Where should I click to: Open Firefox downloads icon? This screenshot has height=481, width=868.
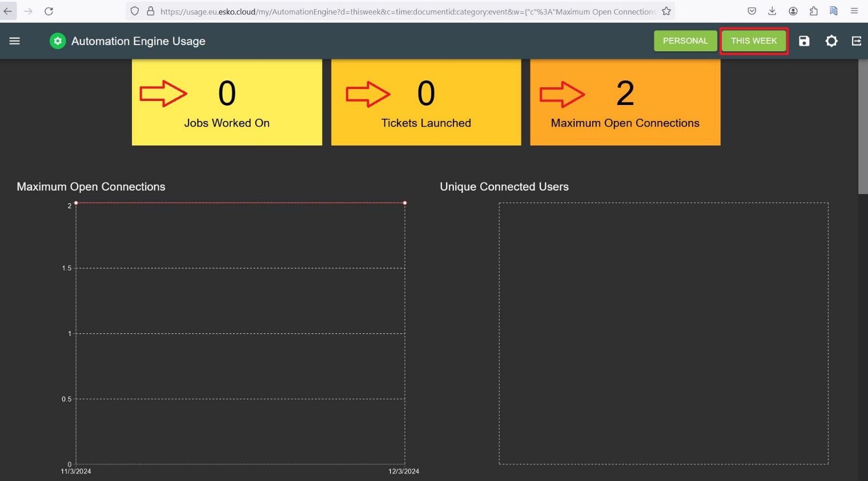click(772, 11)
